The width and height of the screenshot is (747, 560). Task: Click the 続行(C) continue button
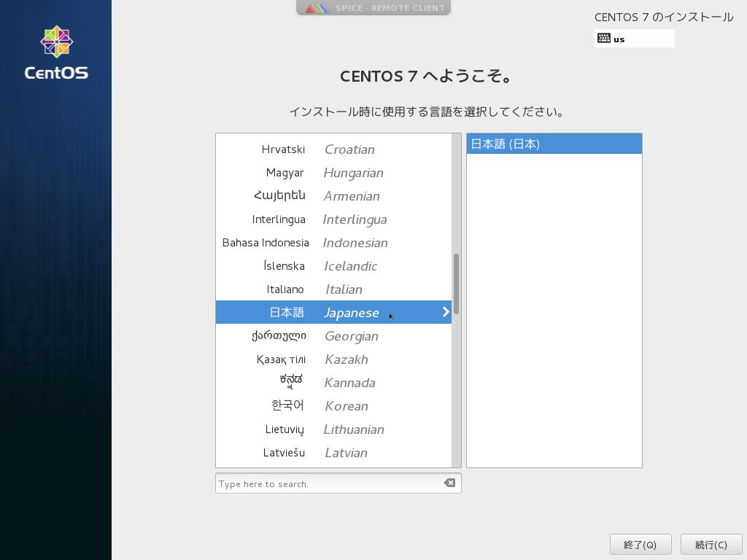click(712, 544)
